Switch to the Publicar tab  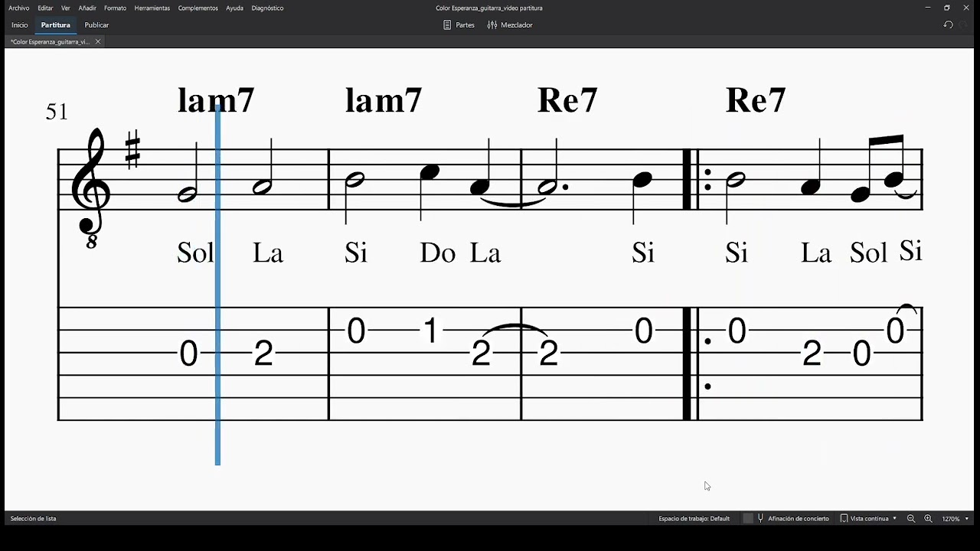(x=96, y=24)
